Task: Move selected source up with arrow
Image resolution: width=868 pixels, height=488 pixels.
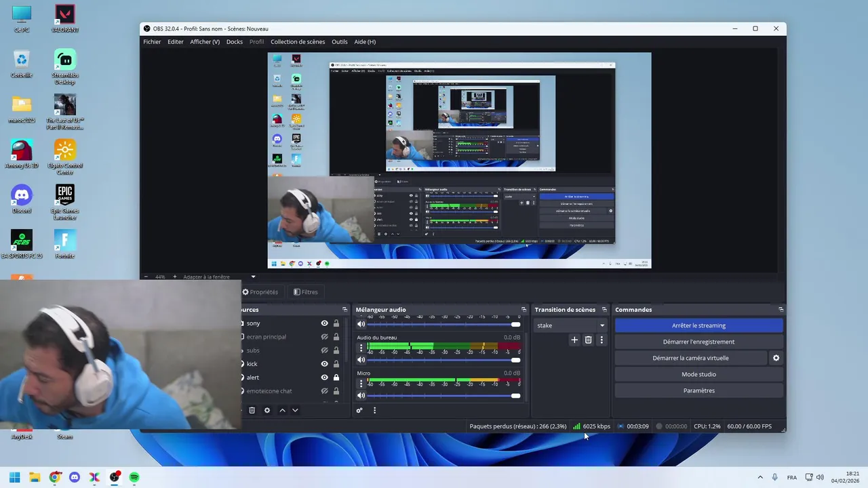Action: click(x=282, y=410)
